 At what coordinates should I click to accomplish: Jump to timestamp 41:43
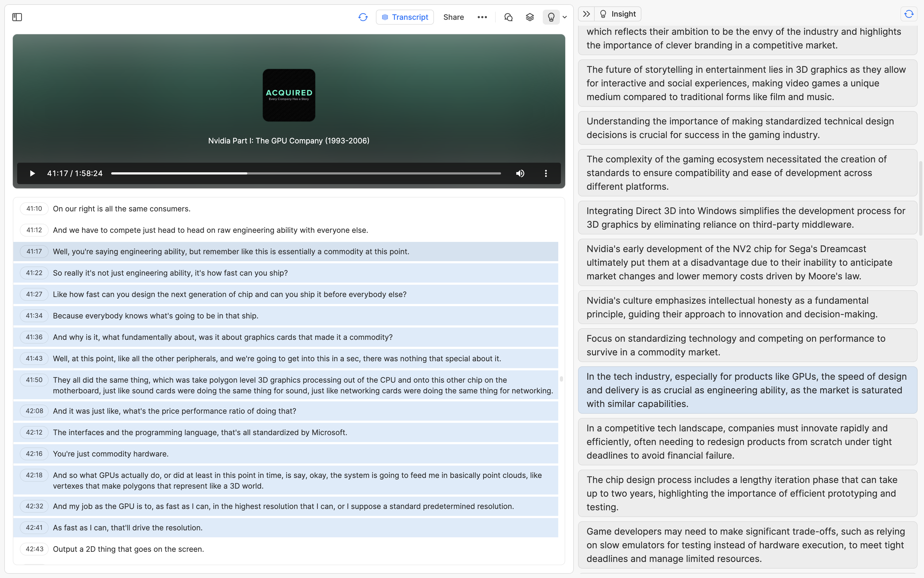tap(34, 359)
